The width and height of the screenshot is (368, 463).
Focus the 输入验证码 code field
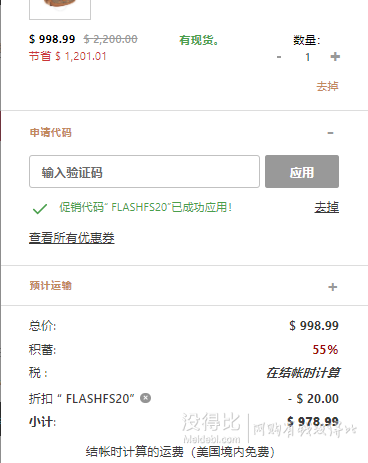point(144,171)
